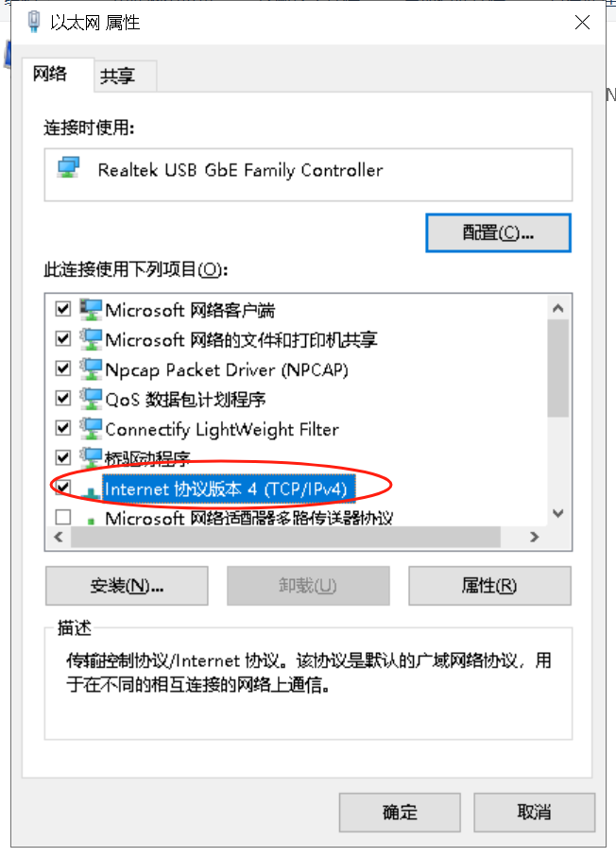Switch to the 共享 tab
The width and height of the screenshot is (616, 857).
117,76
